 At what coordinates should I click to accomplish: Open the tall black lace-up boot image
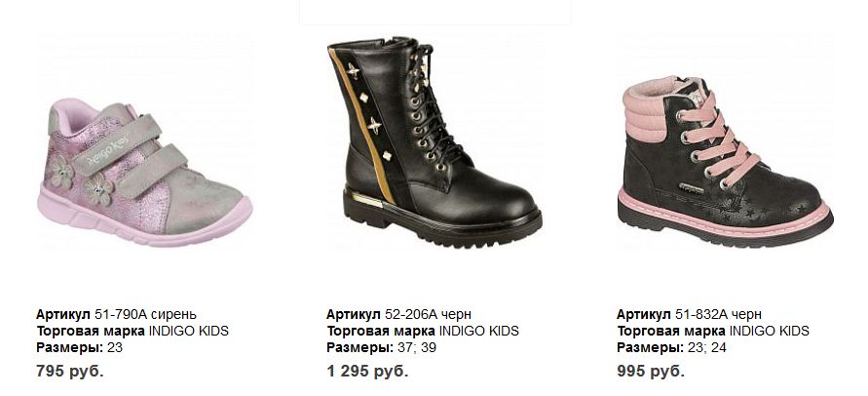[x=434, y=142]
